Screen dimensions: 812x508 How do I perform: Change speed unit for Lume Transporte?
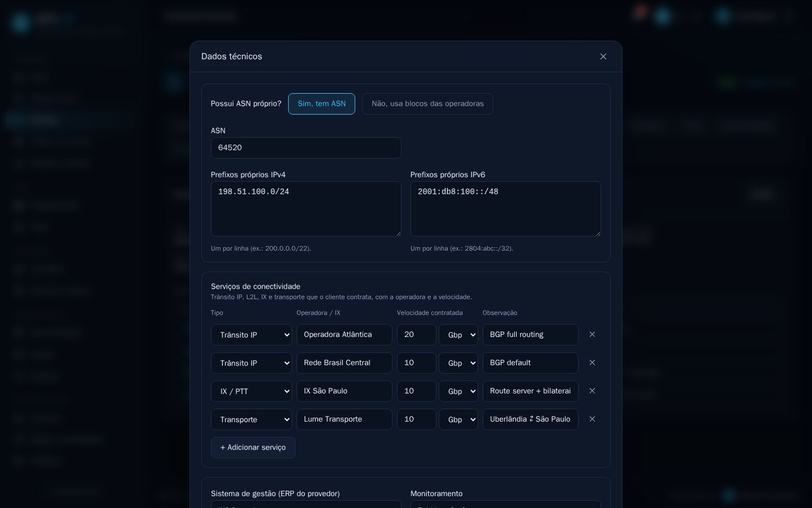pos(458,419)
